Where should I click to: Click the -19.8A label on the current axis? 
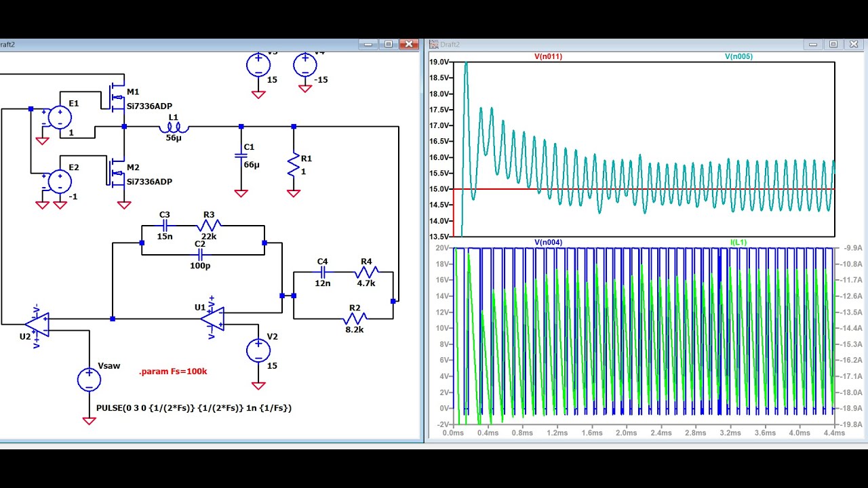851,424
